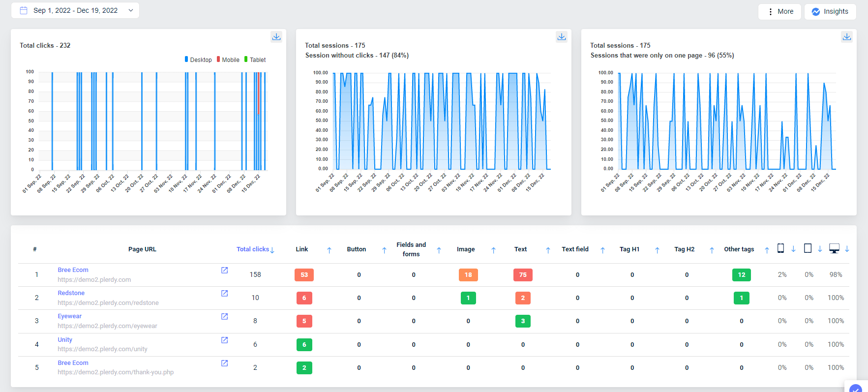Sort by Text column arrow
The image size is (868, 392).
[548, 250]
